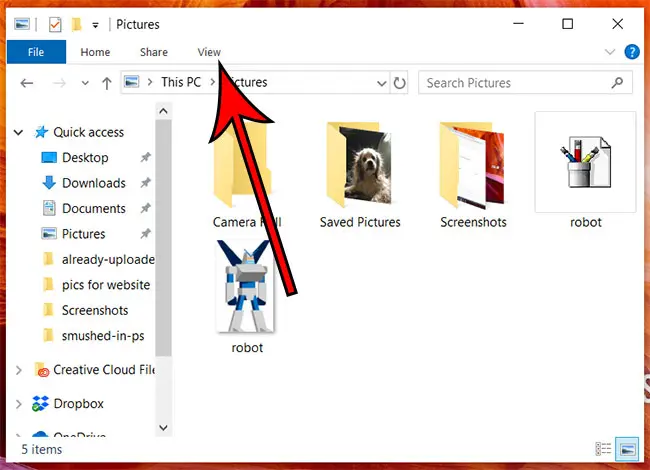Viewport: 650px width, 470px height.
Task: Collapse the Quick access tree
Action: 19,133
